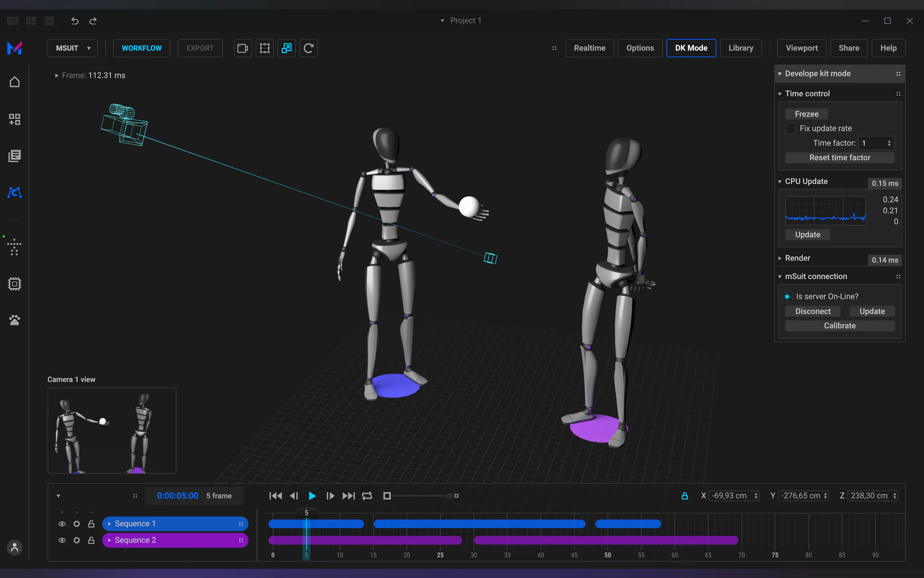Click the playback zoom slider track
Image resolution: width=924 pixels, height=578 pixels.
pyautogui.click(x=420, y=496)
